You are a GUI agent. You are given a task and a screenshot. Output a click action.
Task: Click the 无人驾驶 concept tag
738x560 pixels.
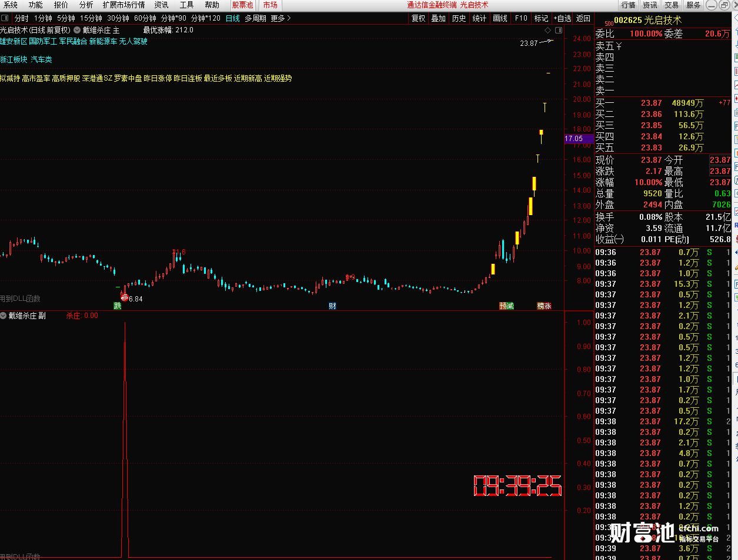tap(133, 42)
